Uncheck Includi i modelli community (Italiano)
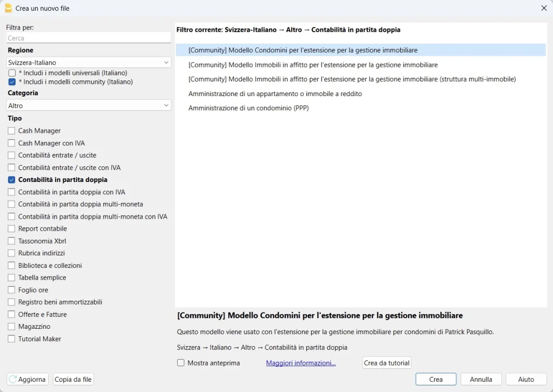This screenshot has height=392, width=553. (12, 82)
